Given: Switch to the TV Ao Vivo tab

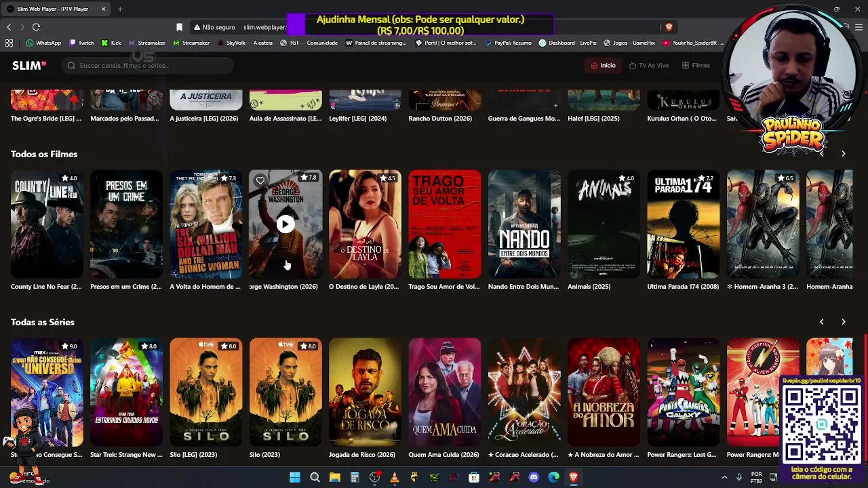Looking at the screenshot, I should pyautogui.click(x=649, y=66).
